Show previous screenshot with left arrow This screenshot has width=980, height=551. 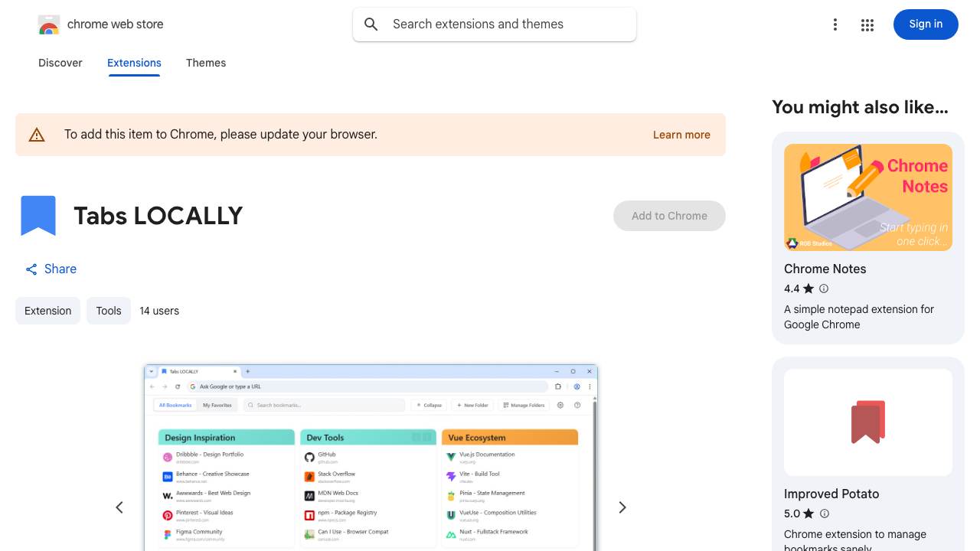tap(119, 507)
